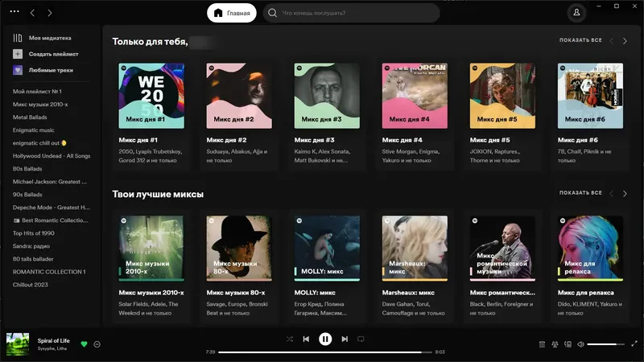Open connect to a device icon

tap(568, 344)
